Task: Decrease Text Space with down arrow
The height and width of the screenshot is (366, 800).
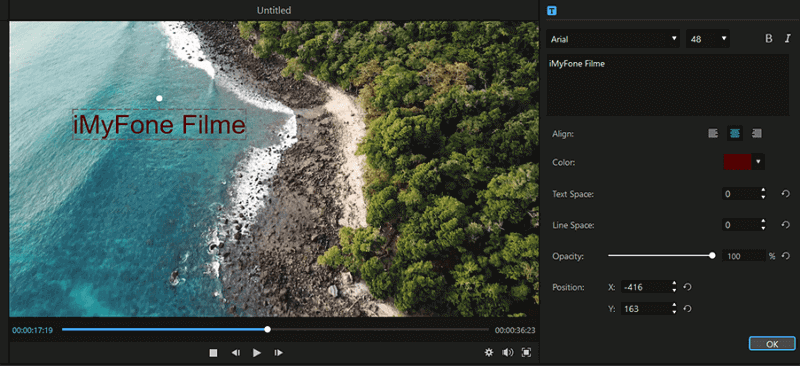Action: (763, 197)
